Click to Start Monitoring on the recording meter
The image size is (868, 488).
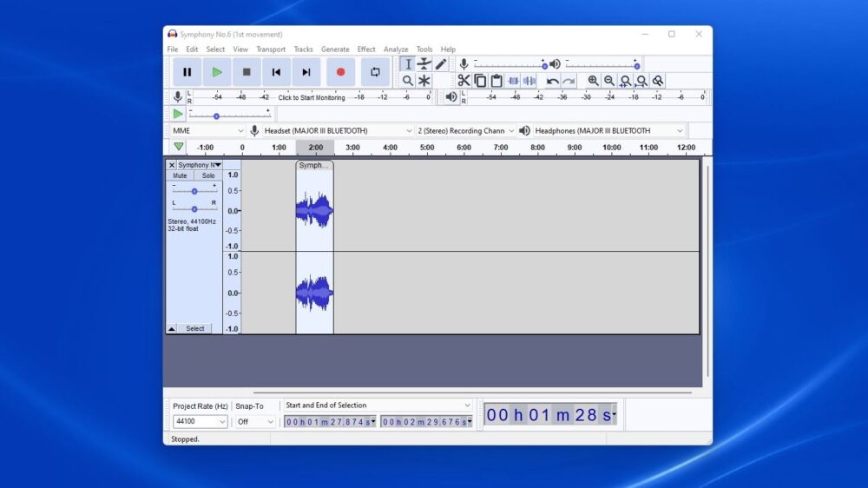click(x=312, y=98)
